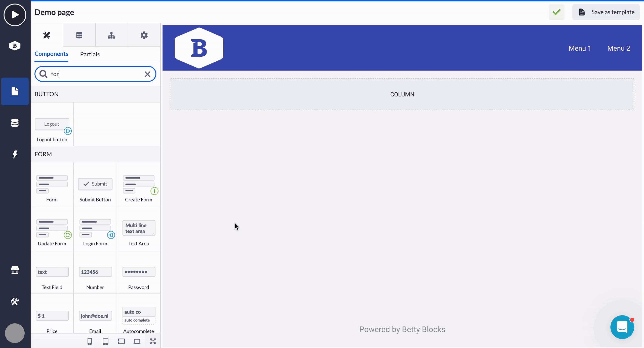Open the Pages section in left sidebar

(x=15, y=91)
